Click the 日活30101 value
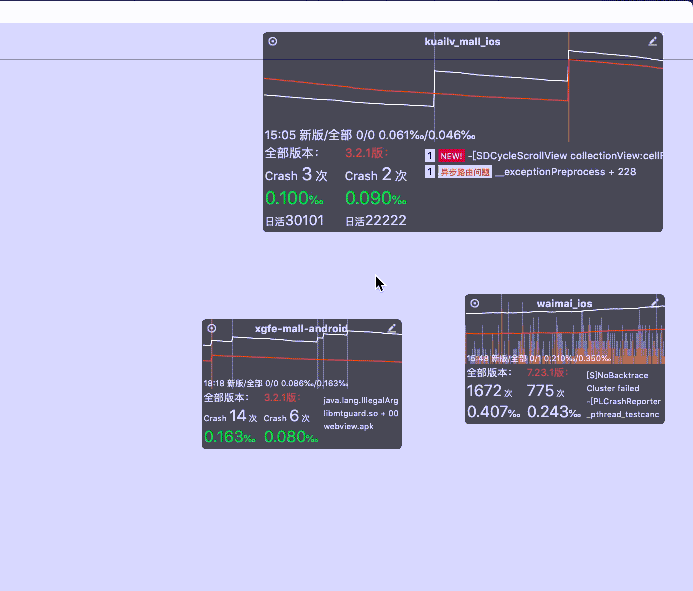 tap(294, 221)
